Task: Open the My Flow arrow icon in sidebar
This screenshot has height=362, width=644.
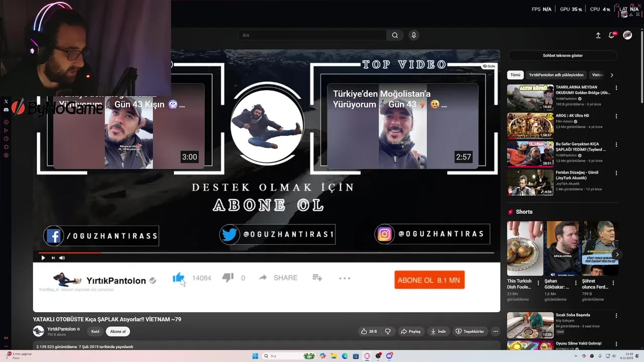Action: 6,130
